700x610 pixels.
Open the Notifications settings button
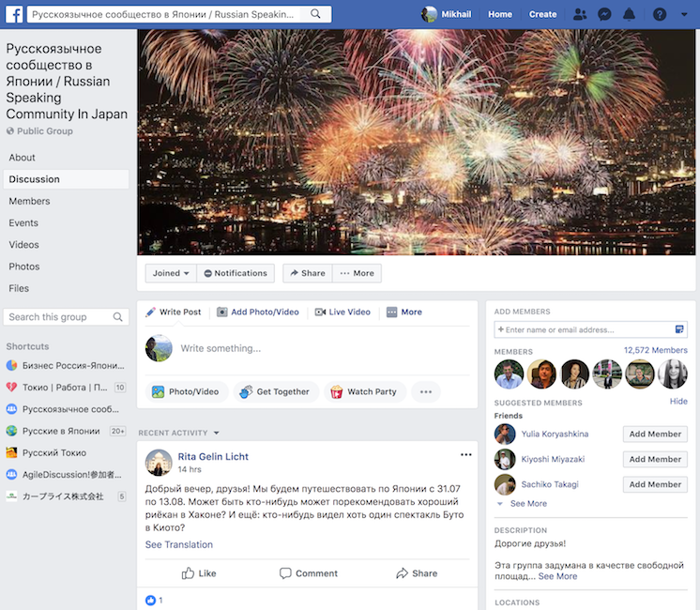coord(236,273)
